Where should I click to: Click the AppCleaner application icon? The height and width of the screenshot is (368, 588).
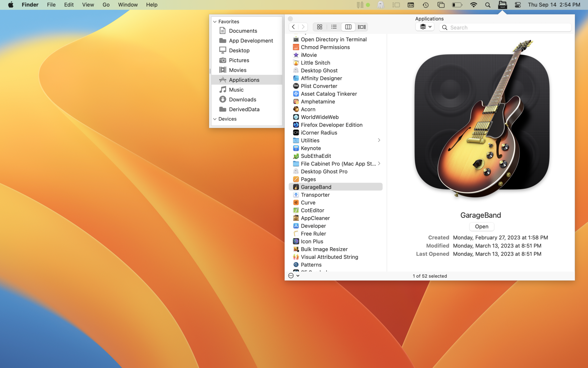pos(295,218)
